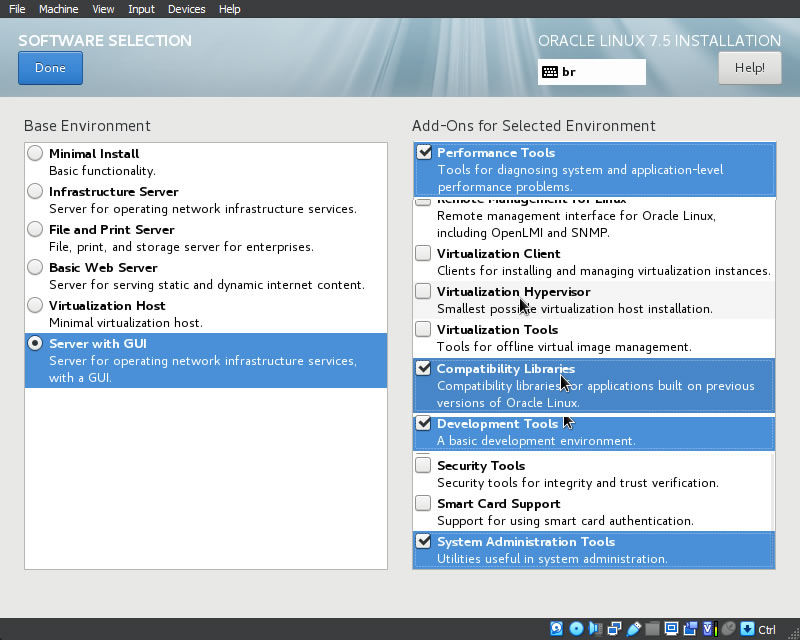Click the keyboard capture arrow icon
The image size is (800, 640).
pyautogui.click(x=747, y=629)
